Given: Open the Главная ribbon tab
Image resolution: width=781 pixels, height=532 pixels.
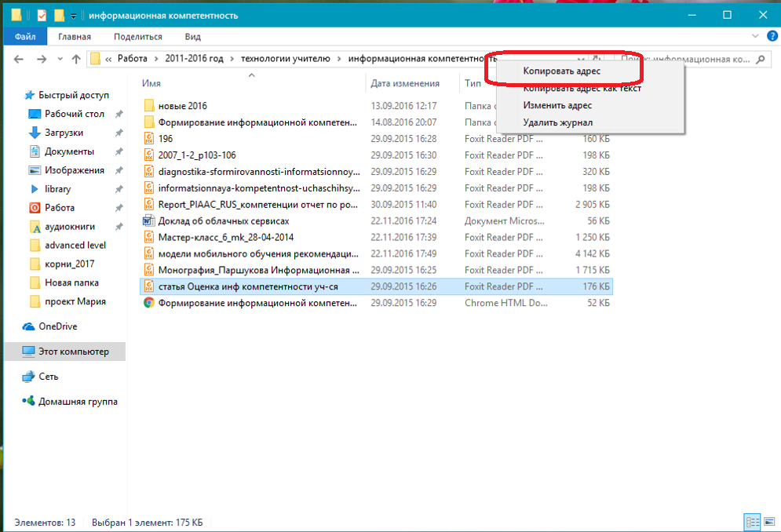Looking at the screenshot, I should click(x=75, y=36).
